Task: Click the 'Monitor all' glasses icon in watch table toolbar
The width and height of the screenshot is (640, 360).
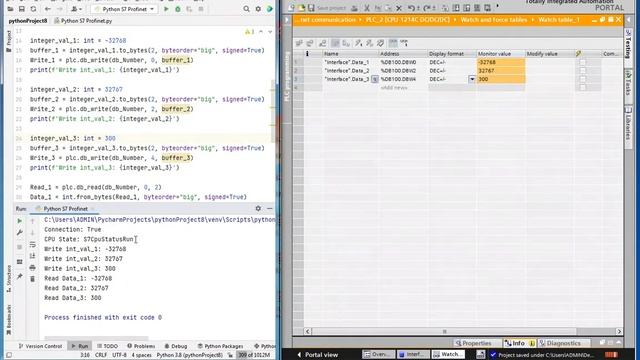Action: pos(393,43)
